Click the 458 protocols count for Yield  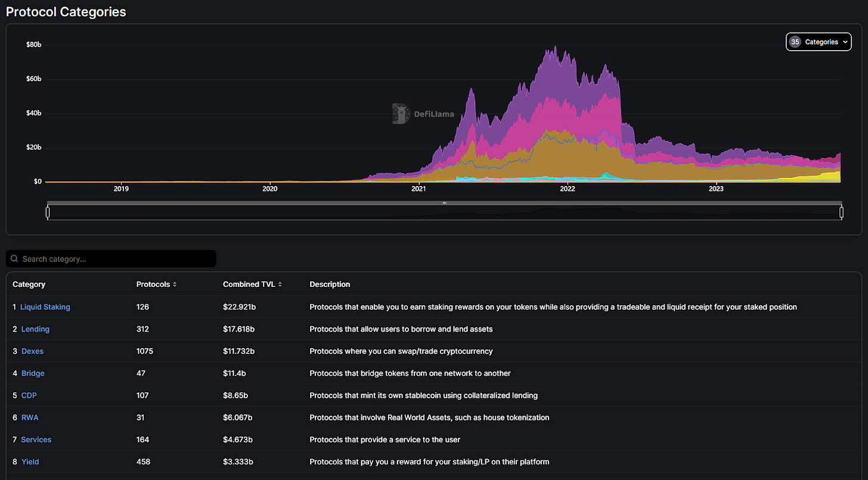click(x=143, y=462)
